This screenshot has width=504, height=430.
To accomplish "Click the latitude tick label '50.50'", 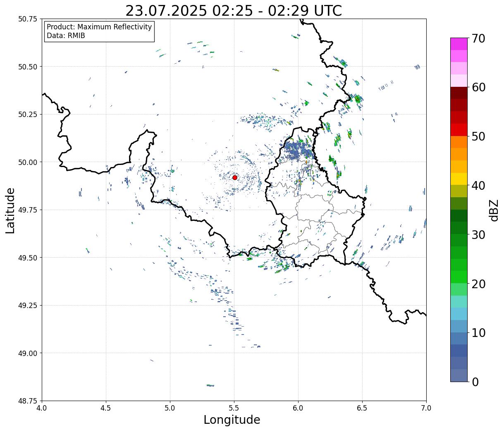I will pyautogui.click(x=28, y=67).
